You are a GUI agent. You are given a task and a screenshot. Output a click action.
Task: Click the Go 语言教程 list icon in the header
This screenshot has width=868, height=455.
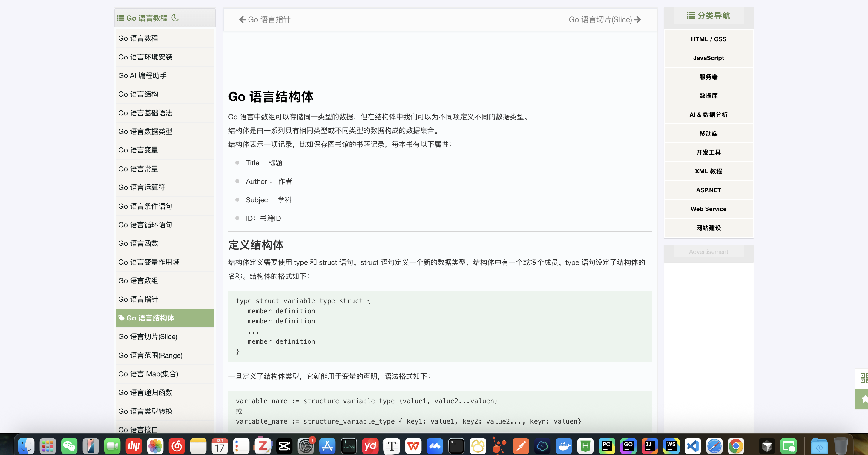[120, 18]
